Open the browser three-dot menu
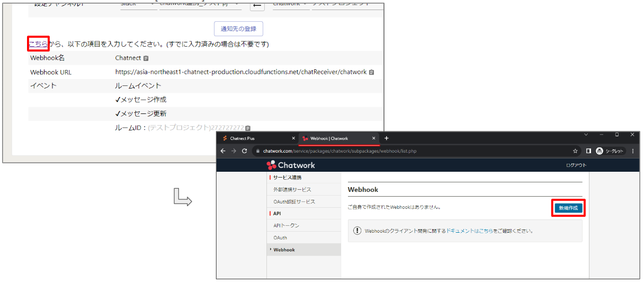The height and width of the screenshot is (282, 644). point(633,151)
